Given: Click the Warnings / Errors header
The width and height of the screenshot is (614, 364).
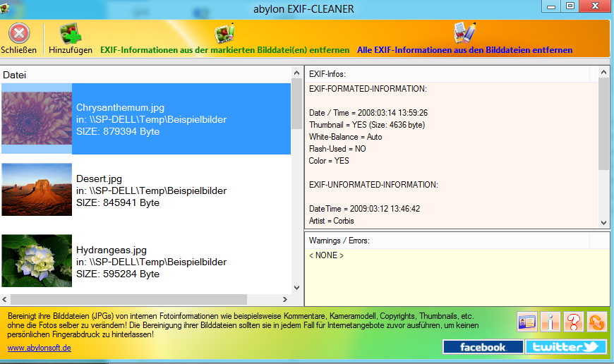Looking at the screenshot, I should [339, 241].
